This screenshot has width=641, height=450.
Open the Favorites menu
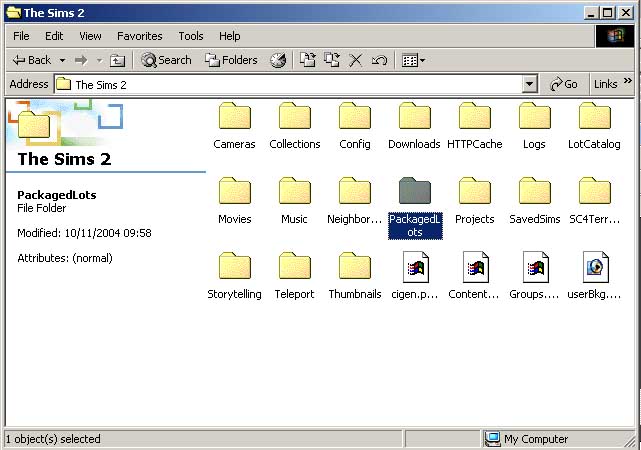click(140, 36)
